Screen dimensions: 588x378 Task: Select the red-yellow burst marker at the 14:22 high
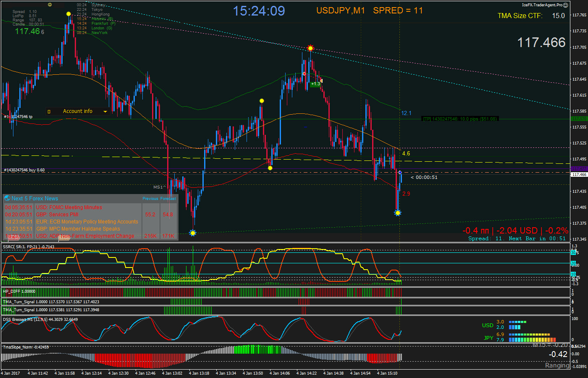click(310, 48)
